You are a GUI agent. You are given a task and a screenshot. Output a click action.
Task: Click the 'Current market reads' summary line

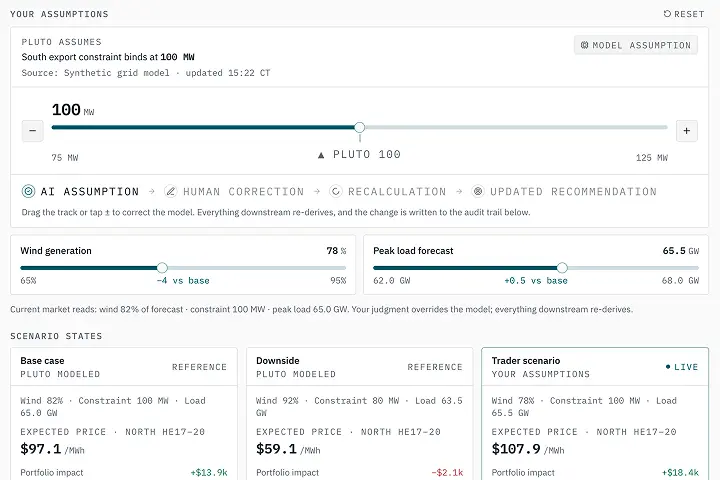pyautogui.click(x=321, y=309)
